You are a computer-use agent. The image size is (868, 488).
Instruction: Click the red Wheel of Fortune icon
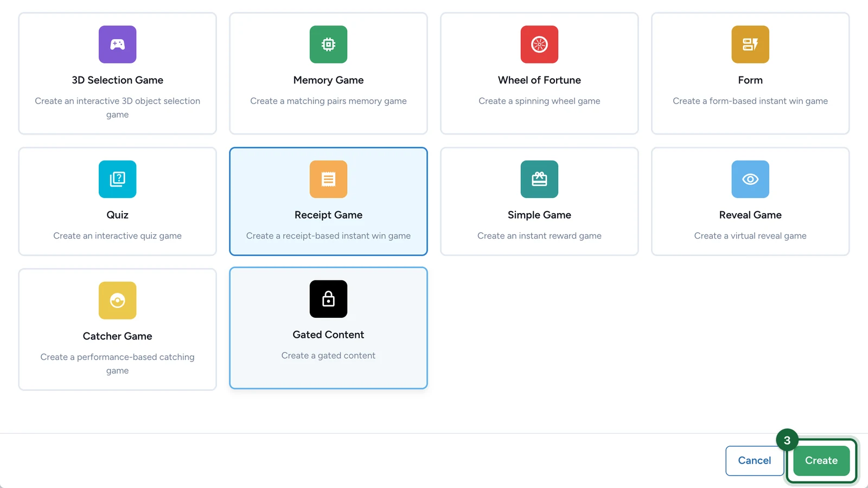coord(539,44)
